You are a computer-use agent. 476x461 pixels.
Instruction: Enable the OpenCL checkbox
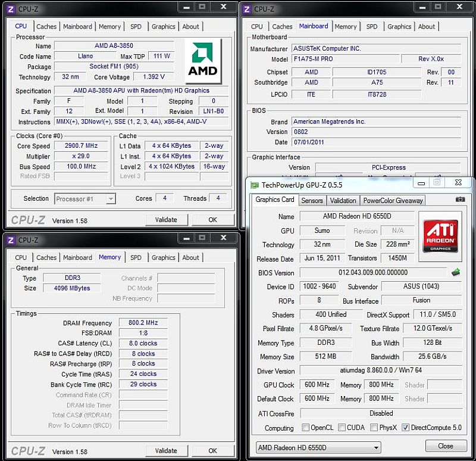(306, 427)
